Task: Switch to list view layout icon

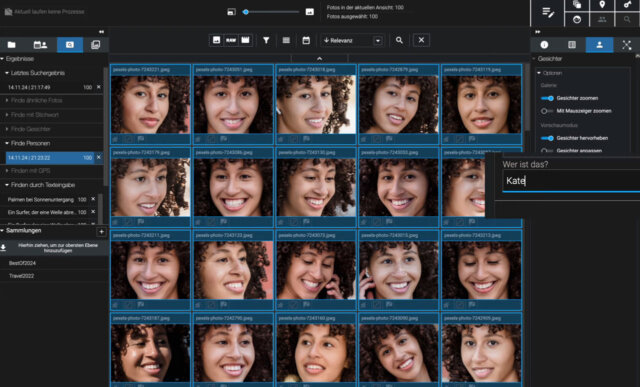Action: tap(286, 40)
